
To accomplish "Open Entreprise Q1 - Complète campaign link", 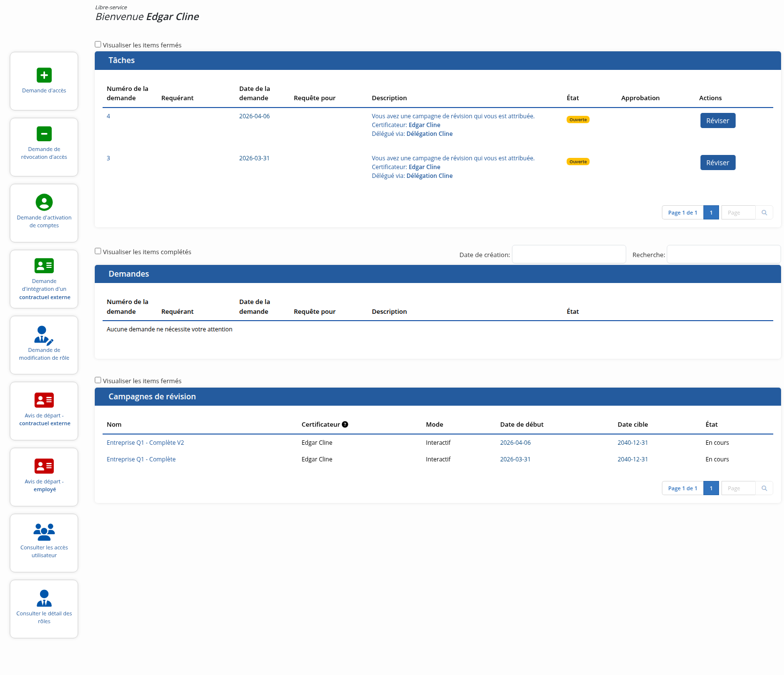I will pyautogui.click(x=141, y=459).
